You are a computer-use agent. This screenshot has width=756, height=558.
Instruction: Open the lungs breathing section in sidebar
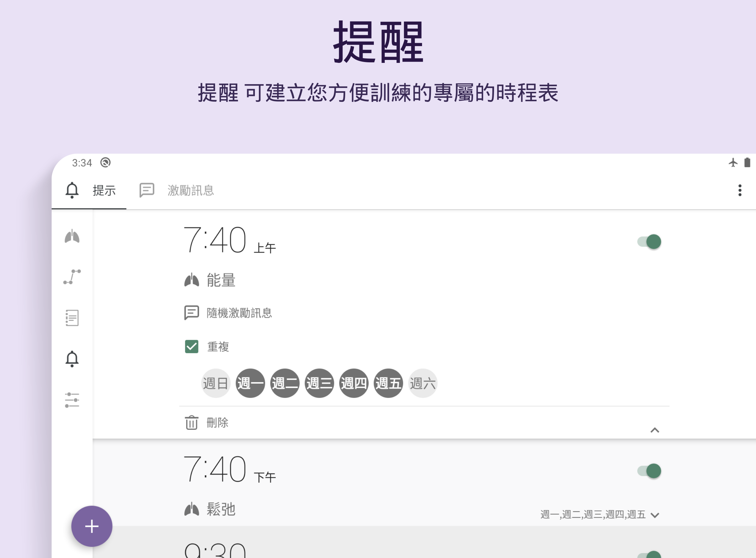pos(72,236)
